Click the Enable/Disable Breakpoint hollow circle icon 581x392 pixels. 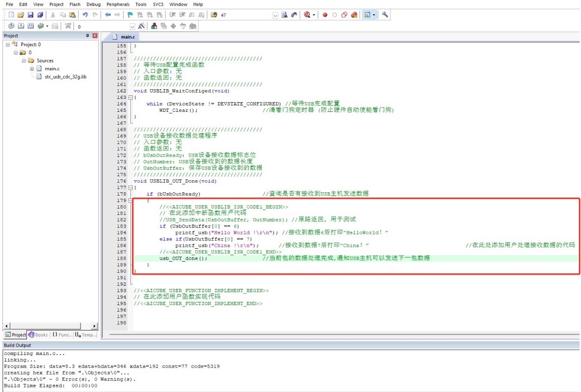(x=334, y=15)
